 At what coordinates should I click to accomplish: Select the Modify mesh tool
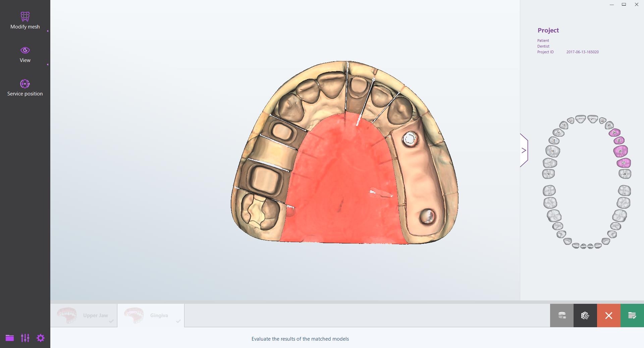25,20
